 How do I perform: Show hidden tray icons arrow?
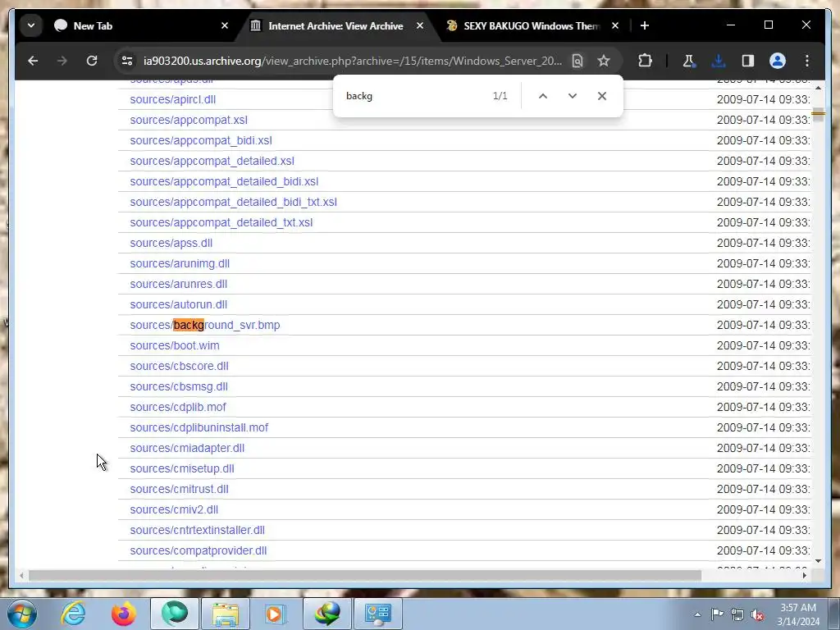pyautogui.click(x=697, y=615)
